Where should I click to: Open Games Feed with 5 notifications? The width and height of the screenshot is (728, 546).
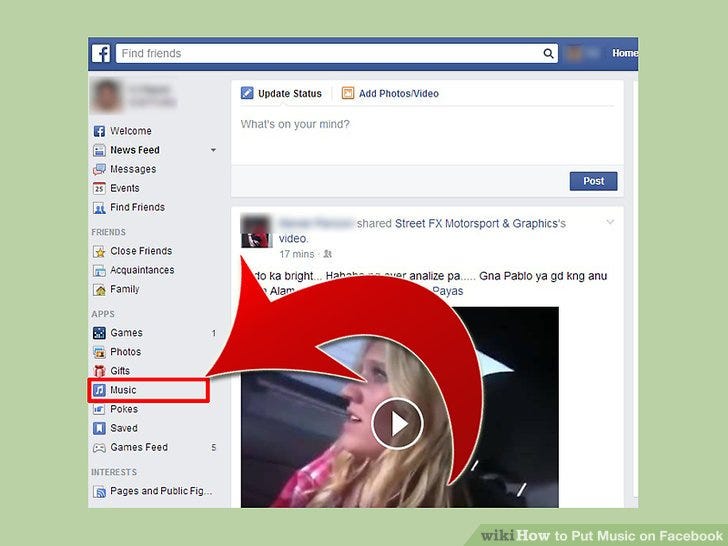(x=139, y=448)
